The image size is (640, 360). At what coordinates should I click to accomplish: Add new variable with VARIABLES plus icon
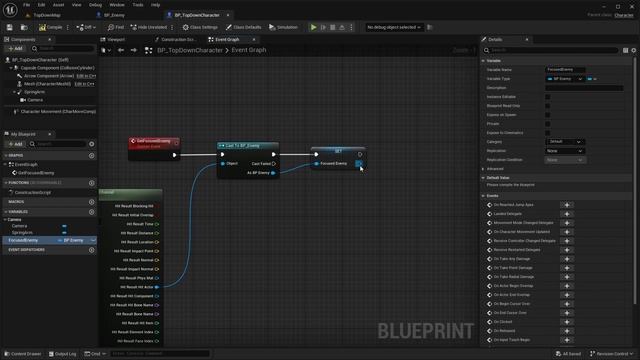coord(91,212)
